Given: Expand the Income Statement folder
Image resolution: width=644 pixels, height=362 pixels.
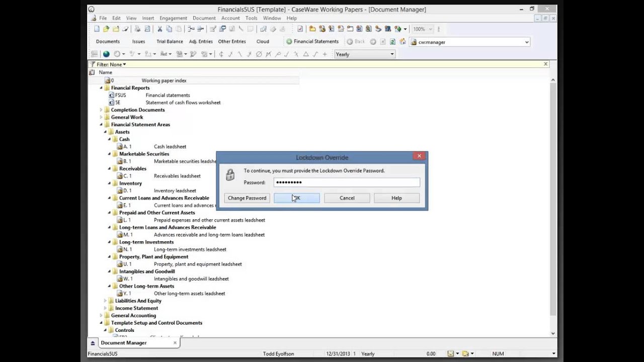Looking at the screenshot, I should click(x=105, y=308).
